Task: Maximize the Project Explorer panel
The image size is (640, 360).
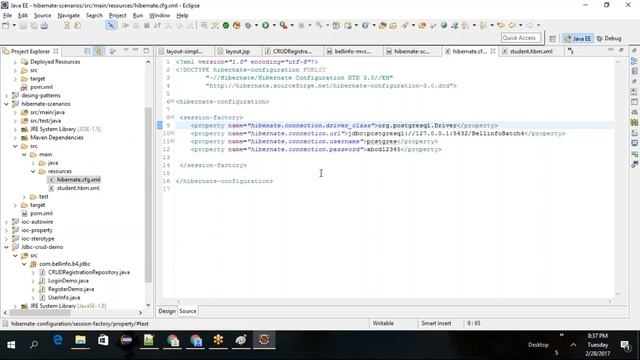Action: tap(146, 51)
